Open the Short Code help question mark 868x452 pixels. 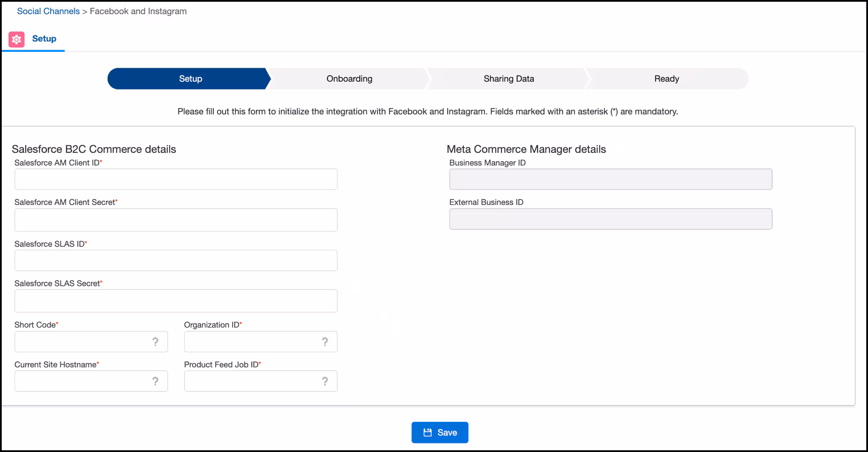155,342
